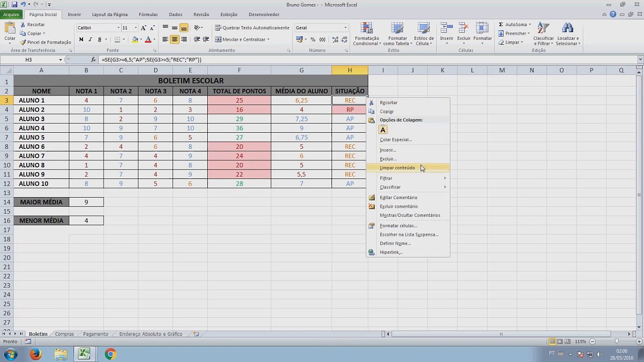
Task: Align text to the left
Action: pyautogui.click(x=166, y=39)
